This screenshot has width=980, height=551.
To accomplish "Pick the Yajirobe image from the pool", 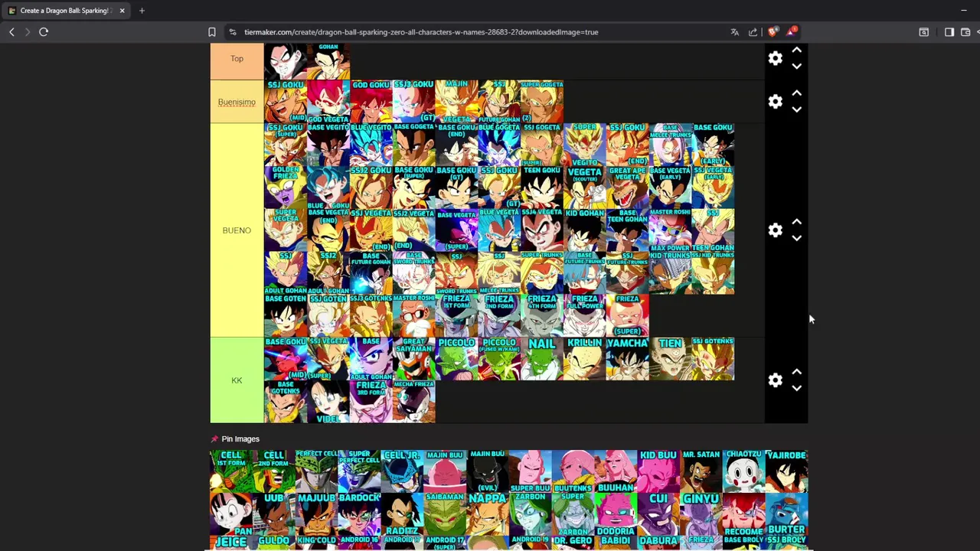I will pyautogui.click(x=786, y=471).
